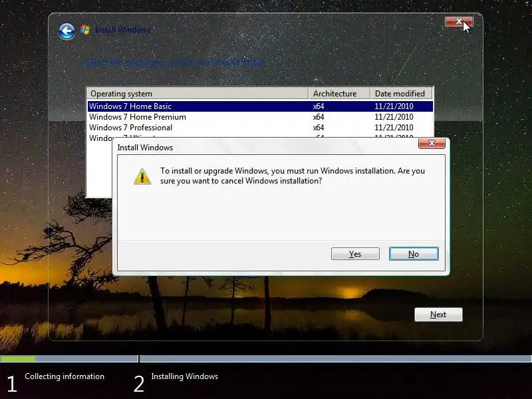Click the Collecting information step label
Image resolution: width=532 pixels, height=399 pixels.
point(65,376)
